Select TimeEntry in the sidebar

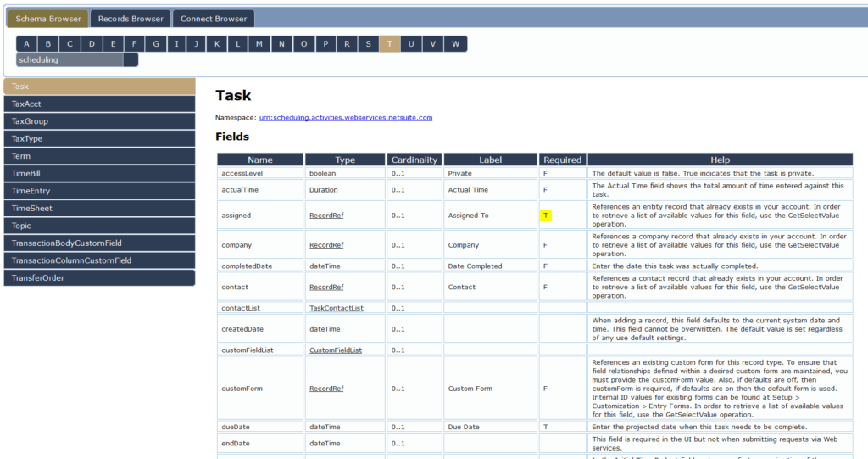tap(100, 191)
